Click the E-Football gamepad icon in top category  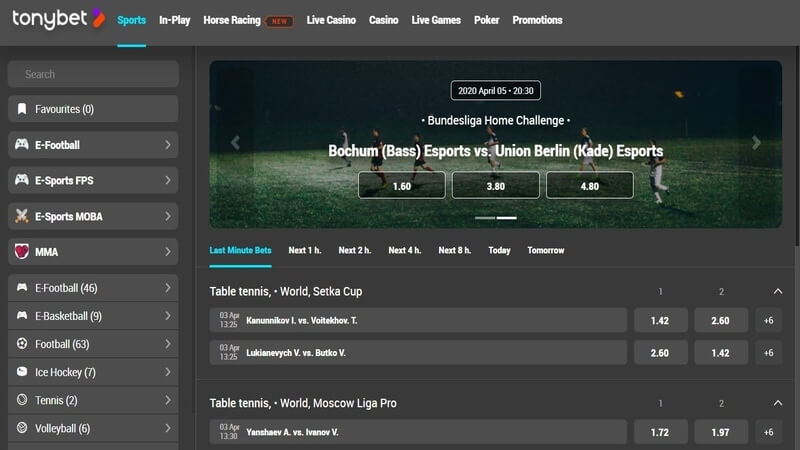pos(22,144)
